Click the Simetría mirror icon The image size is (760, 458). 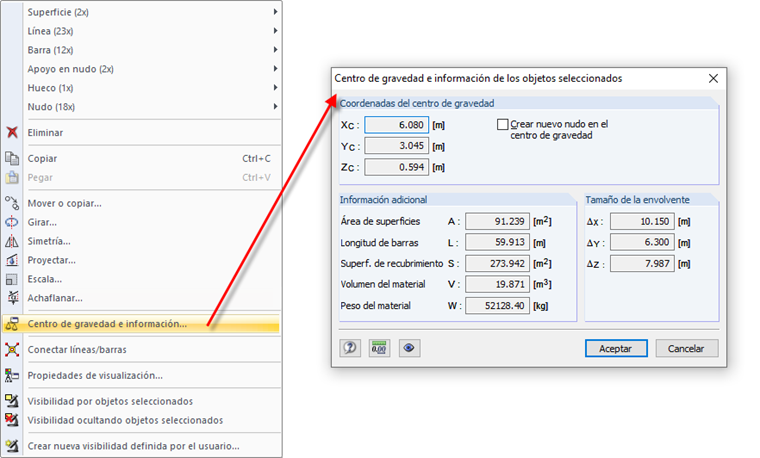tap(12, 241)
